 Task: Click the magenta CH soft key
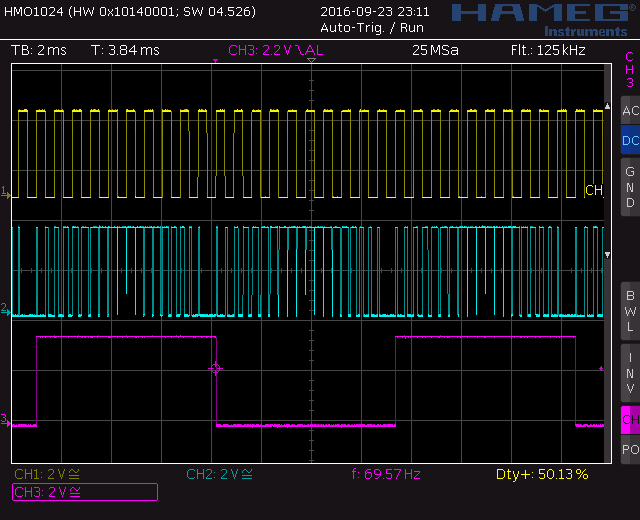click(x=630, y=420)
